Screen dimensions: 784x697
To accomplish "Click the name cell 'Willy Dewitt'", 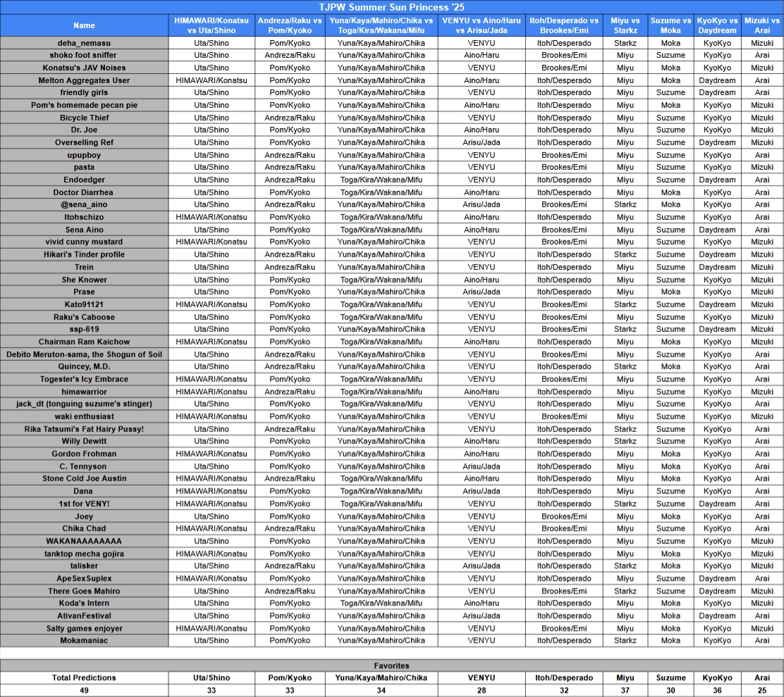I will pos(84,441).
